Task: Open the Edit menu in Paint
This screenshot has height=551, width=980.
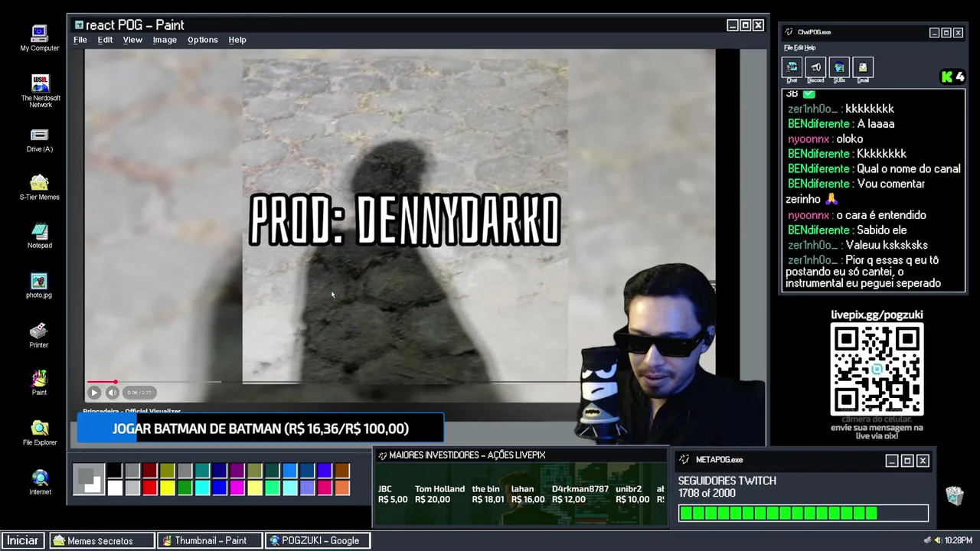Action: [105, 40]
